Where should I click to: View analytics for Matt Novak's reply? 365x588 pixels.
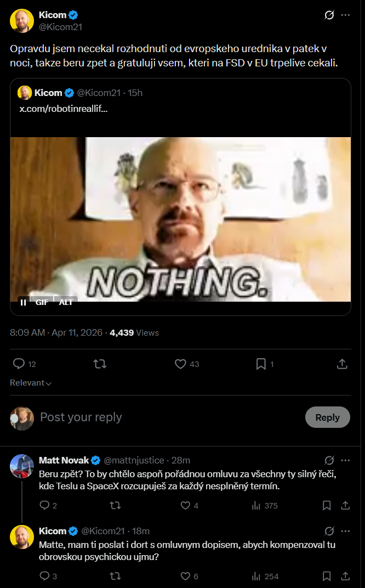256,505
